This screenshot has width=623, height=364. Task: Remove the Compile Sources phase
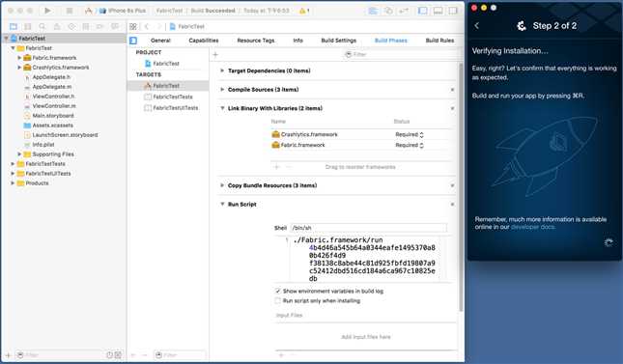tap(452, 90)
